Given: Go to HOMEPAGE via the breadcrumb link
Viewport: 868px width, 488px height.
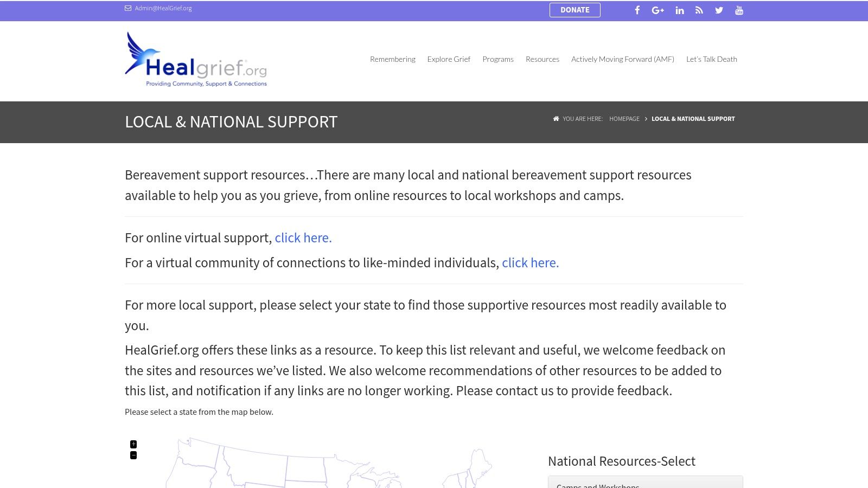Looking at the screenshot, I should [x=624, y=119].
